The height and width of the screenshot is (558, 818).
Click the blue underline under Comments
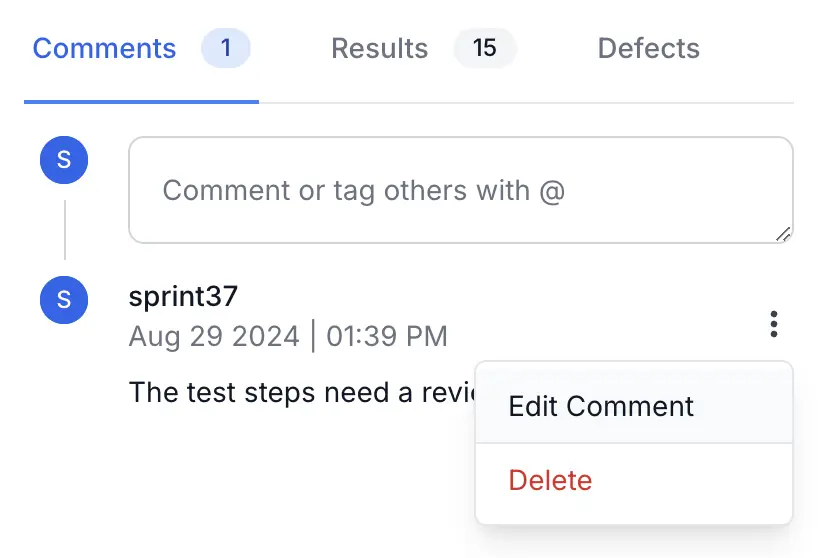tap(141, 101)
